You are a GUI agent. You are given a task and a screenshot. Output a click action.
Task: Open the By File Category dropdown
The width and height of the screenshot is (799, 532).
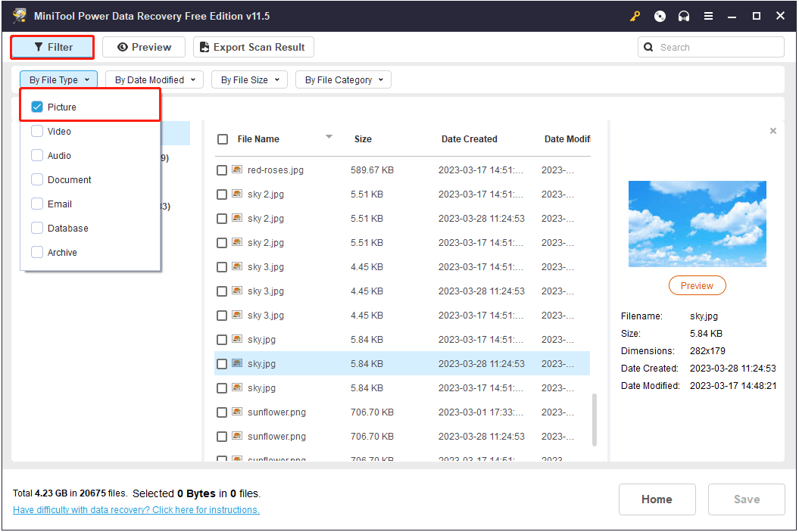pyautogui.click(x=343, y=80)
